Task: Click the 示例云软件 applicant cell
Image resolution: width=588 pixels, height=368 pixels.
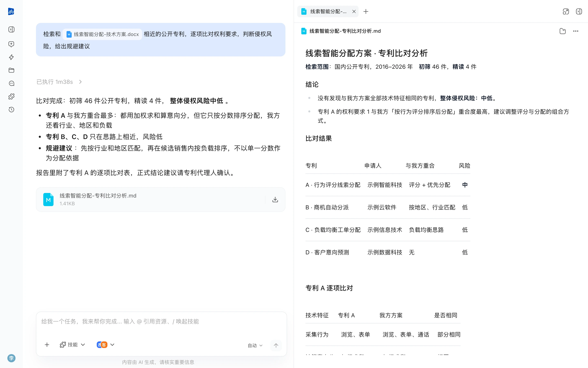Action: (382, 207)
